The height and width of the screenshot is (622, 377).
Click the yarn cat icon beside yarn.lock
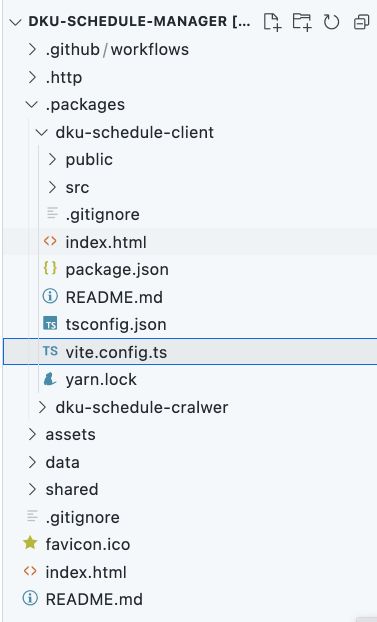pyautogui.click(x=50, y=379)
